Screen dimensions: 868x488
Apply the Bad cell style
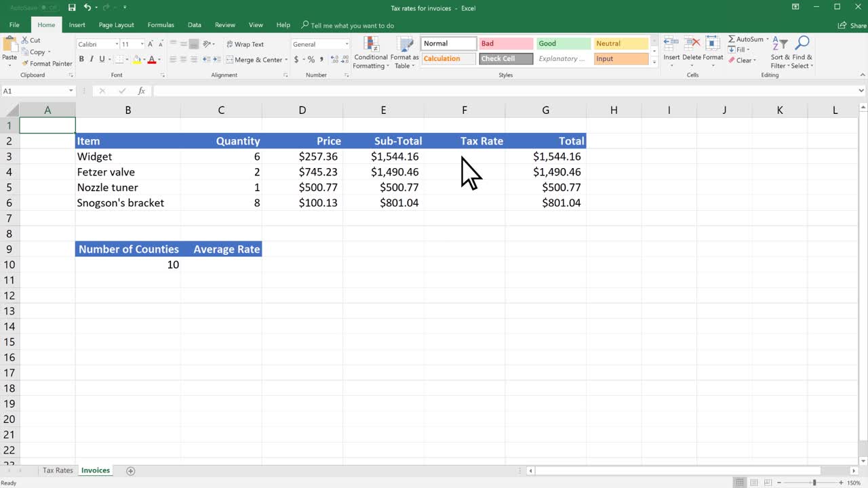tap(507, 43)
